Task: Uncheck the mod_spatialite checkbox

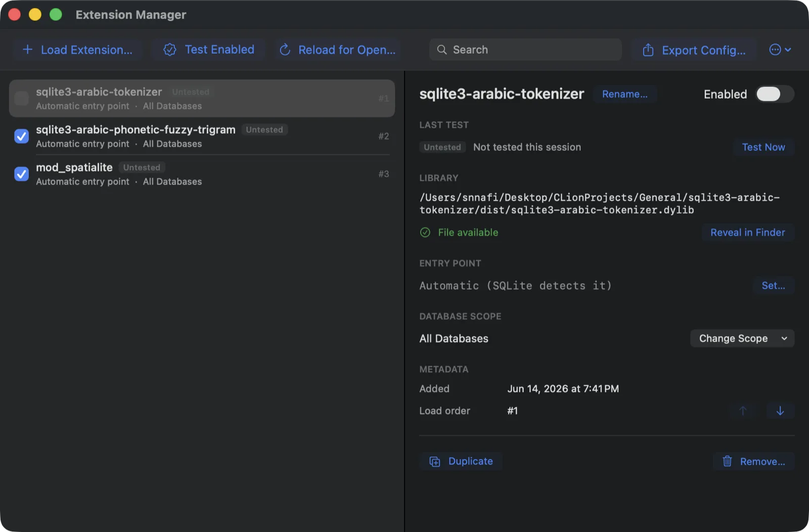Action: click(x=22, y=174)
